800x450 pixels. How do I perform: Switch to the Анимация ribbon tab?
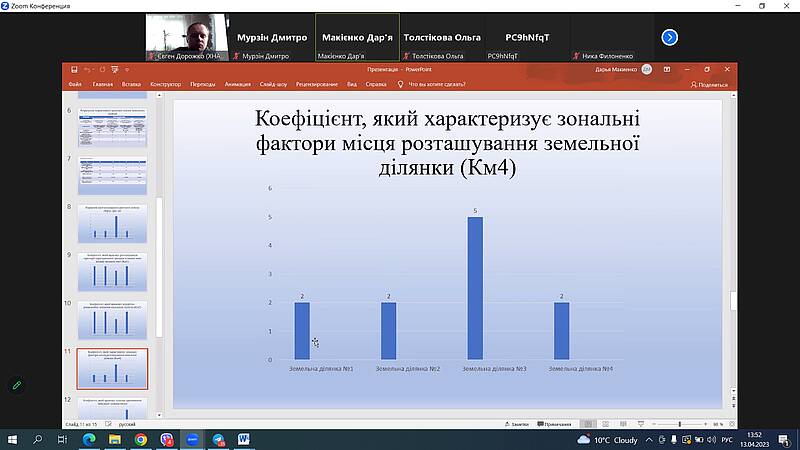click(x=238, y=85)
